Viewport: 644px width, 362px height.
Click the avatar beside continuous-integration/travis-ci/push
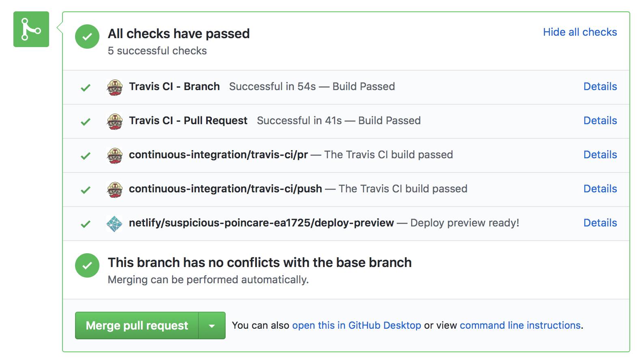tap(115, 189)
